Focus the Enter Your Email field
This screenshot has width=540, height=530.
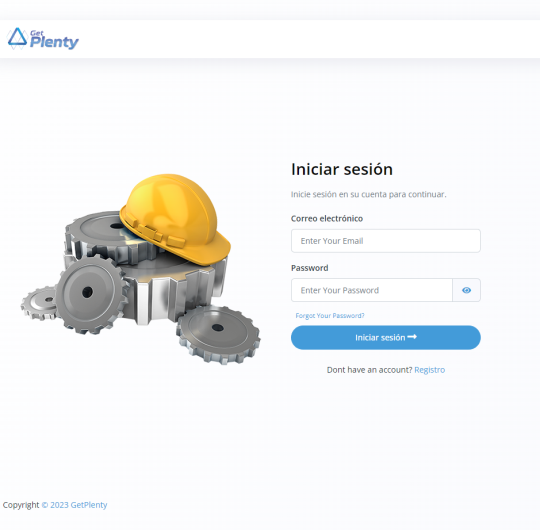tap(386, 241)
